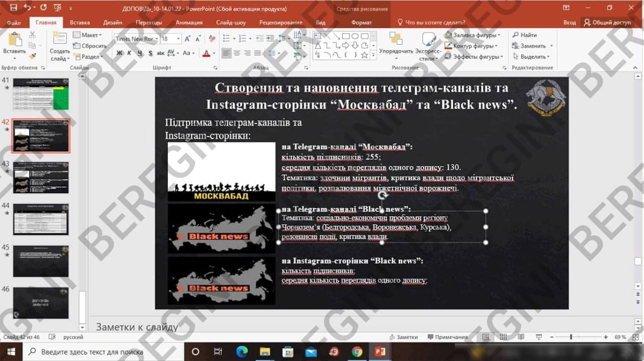This screenshot has width=644, height=361.
Task: Click the decrease indent icon
Action: pyautogui.click(x=260, y=39)
